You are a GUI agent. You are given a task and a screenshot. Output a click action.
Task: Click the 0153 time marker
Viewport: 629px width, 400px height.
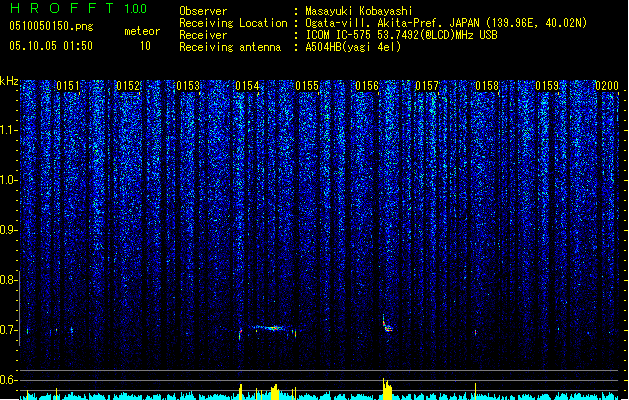[188, 86]
